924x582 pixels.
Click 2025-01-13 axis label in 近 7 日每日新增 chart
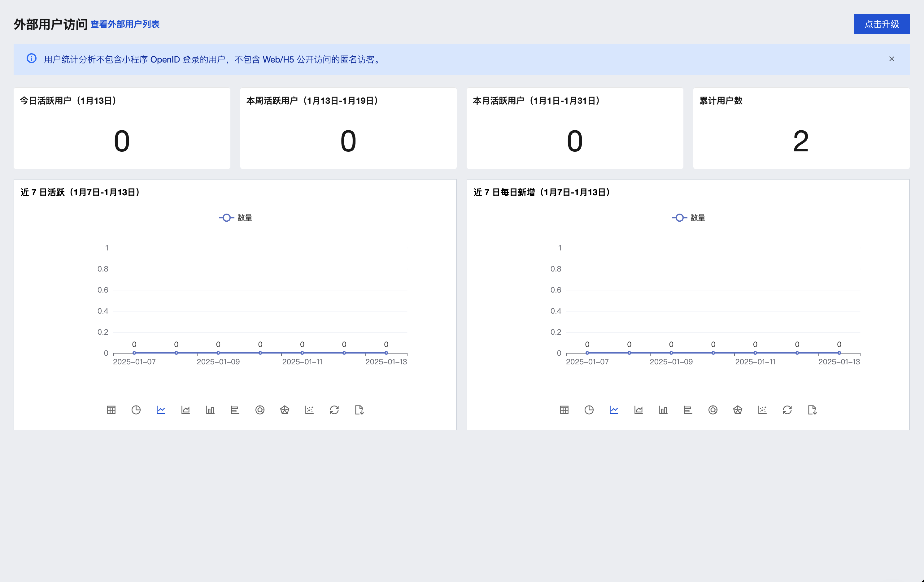pos(839,362)
